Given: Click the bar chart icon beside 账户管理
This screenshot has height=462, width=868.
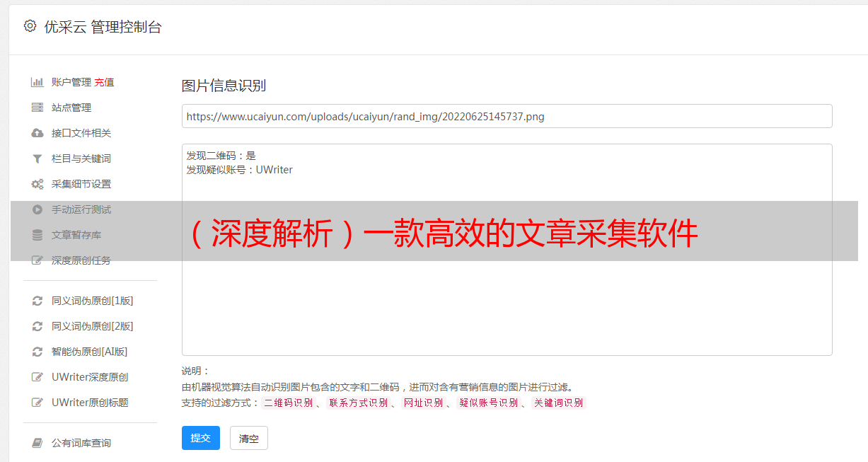Looking at the screenshot, I should [37, 82].
